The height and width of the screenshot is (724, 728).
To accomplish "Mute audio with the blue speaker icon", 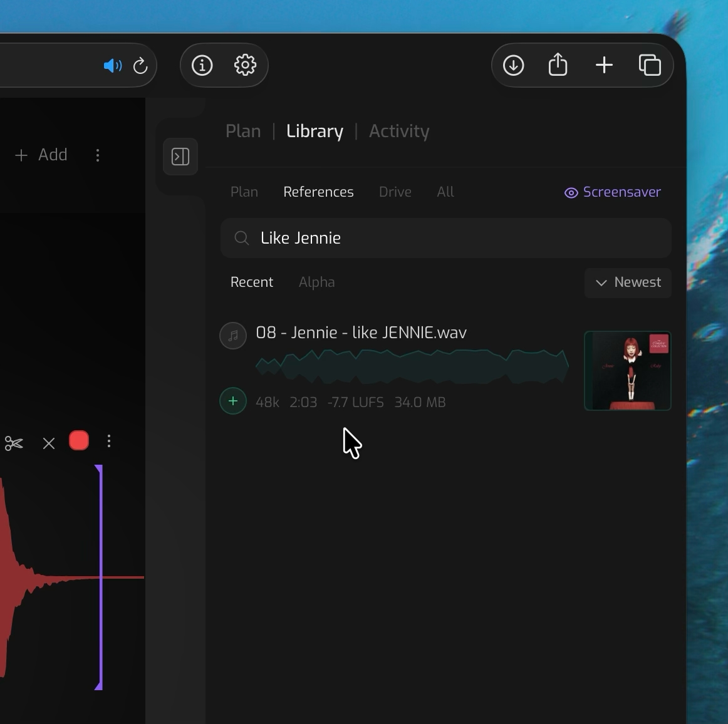I will (x=112, y=65).
